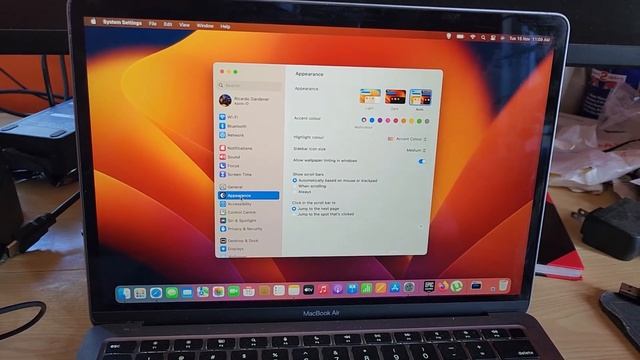Open the System Settings menu
Screen dimensions: 640x360
[122, 22]
